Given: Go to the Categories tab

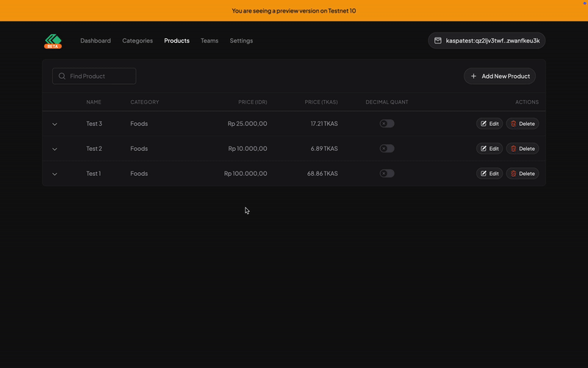Looking at the screenshot, I should coord(137,41).
